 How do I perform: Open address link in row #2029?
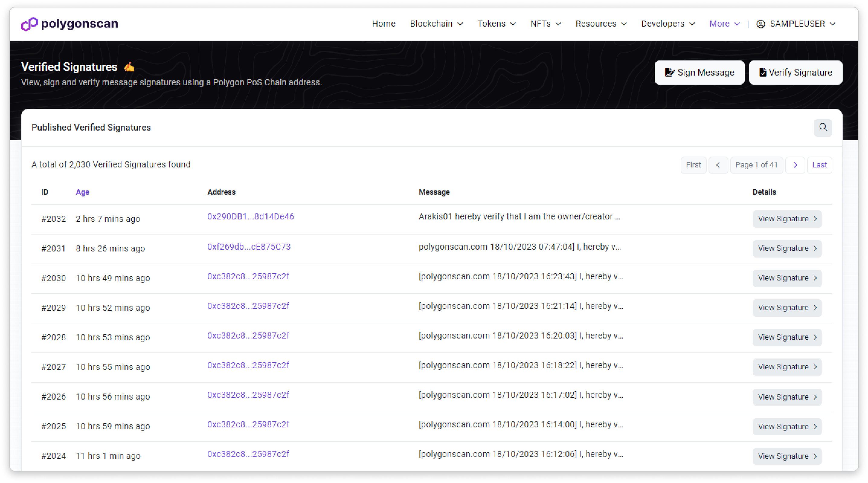coord(248,306)
